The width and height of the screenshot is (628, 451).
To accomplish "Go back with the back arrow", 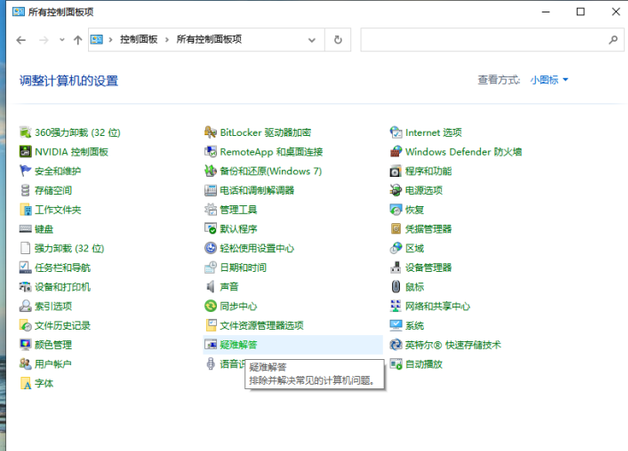I will pos(21,40).
